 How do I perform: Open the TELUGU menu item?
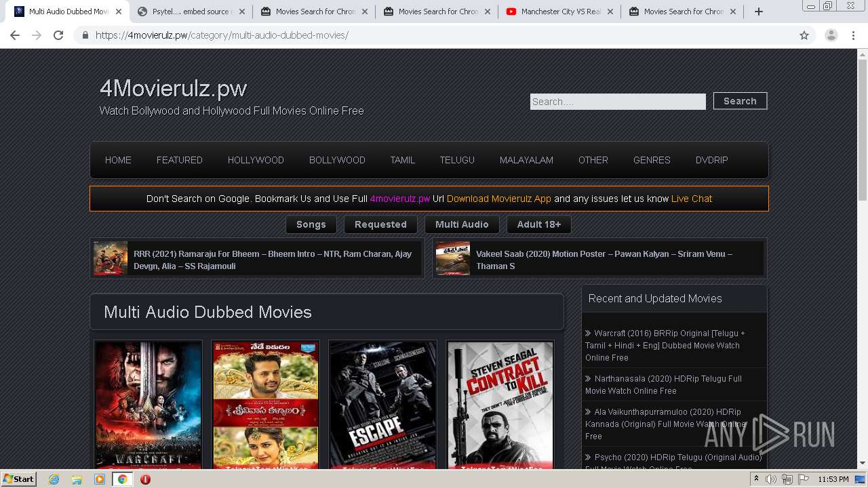pyautogui.click(x=457, y=160)
